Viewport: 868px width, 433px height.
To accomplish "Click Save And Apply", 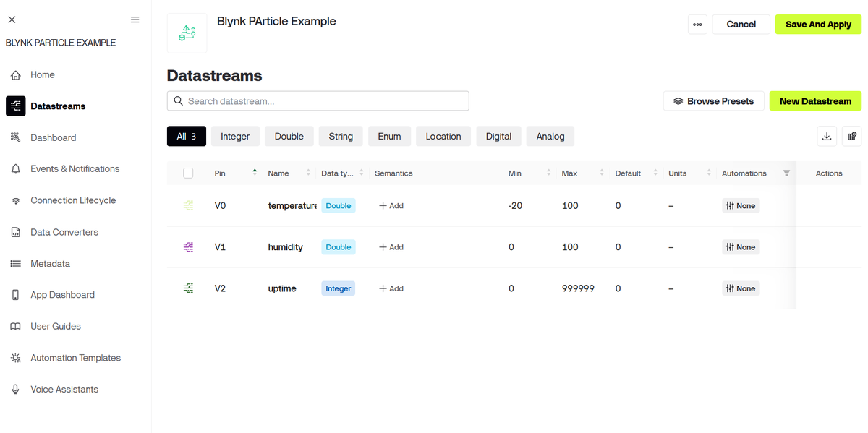I will (818, 25).
